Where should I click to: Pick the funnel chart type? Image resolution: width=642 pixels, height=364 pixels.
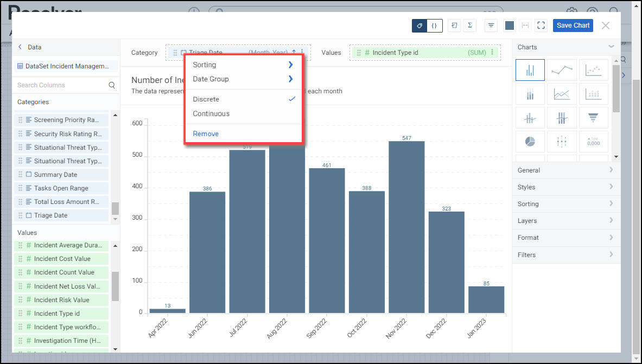pyautogui.click(x=593, y=117)
